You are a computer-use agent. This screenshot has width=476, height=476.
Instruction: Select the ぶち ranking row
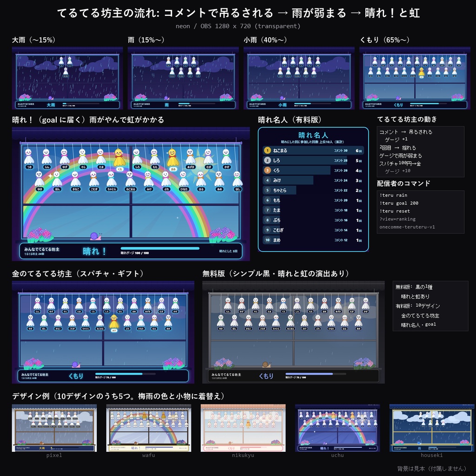313,220
